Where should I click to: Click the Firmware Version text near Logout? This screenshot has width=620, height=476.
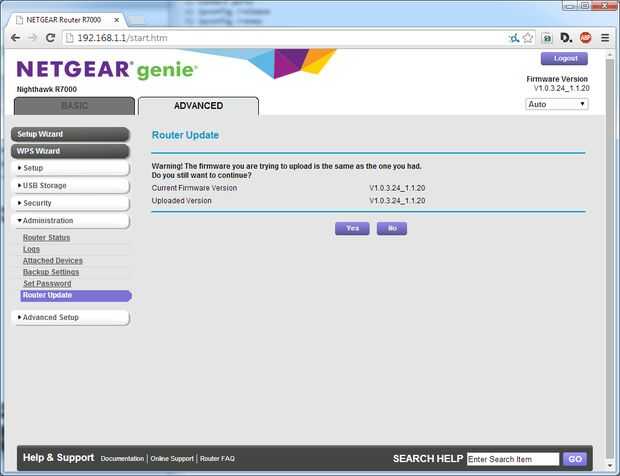[x=557, y=79]
